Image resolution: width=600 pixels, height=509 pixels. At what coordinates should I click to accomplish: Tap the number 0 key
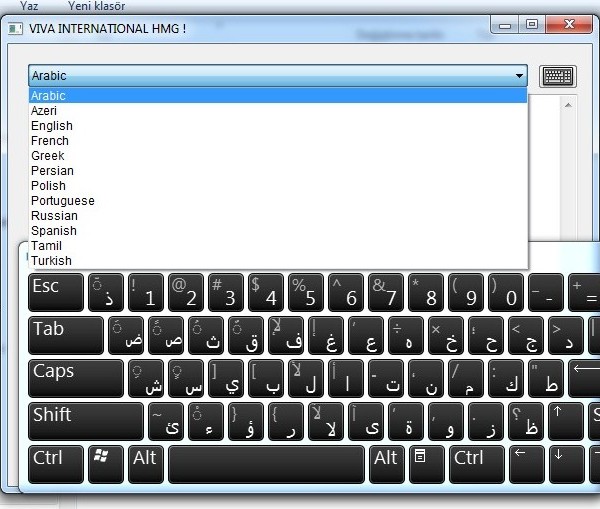506,292
